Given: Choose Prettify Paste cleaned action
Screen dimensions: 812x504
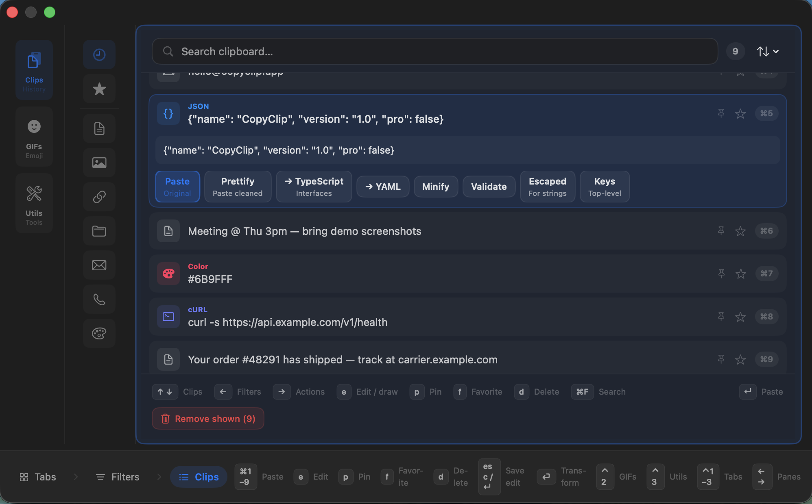Looking at the screenshot, I should pyautogui.click(x=238, y=187).
